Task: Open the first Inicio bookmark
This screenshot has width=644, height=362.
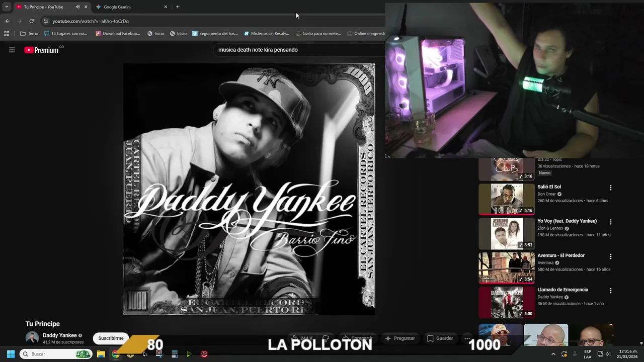Action: 155,34
